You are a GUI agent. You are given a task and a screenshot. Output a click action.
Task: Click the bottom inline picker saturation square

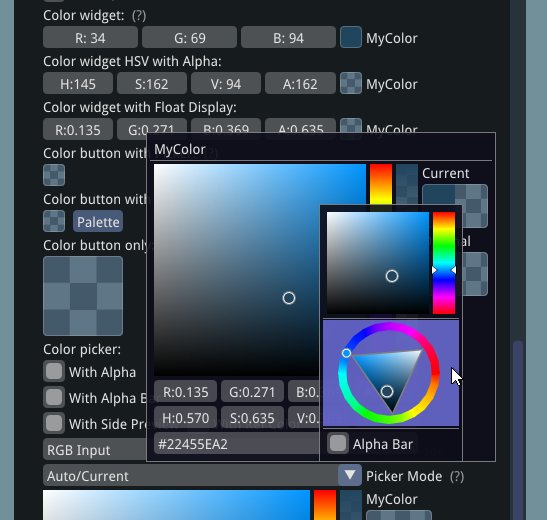[176, 505]
